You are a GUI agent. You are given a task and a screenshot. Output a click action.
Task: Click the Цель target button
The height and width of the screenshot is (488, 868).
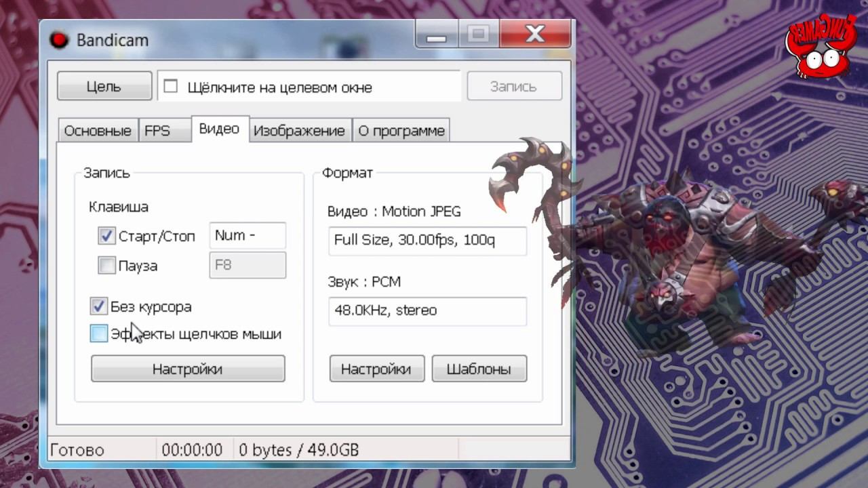104,87
